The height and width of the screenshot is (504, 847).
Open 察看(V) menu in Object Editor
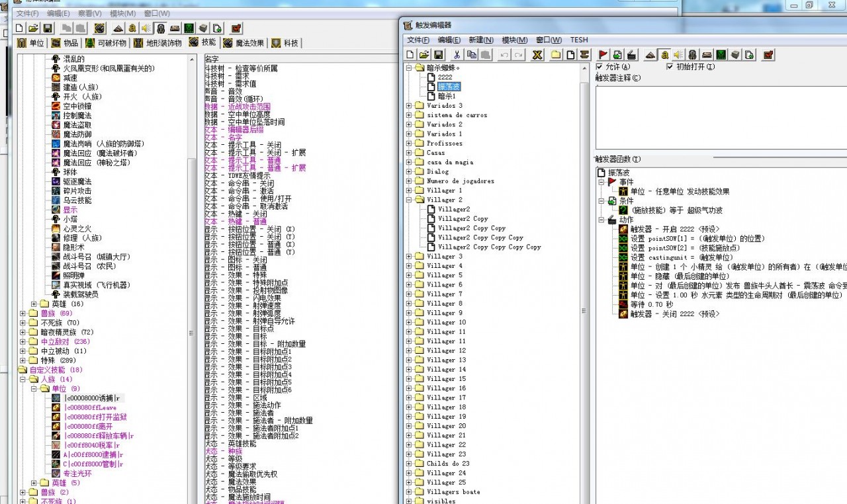tap(90, 13)
